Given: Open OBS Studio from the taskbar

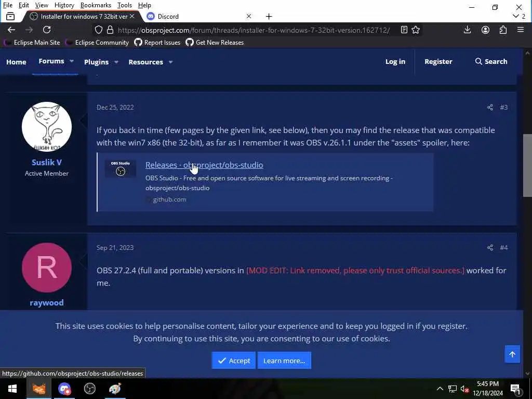Looking at the screenshot, I should click(89, 389).
